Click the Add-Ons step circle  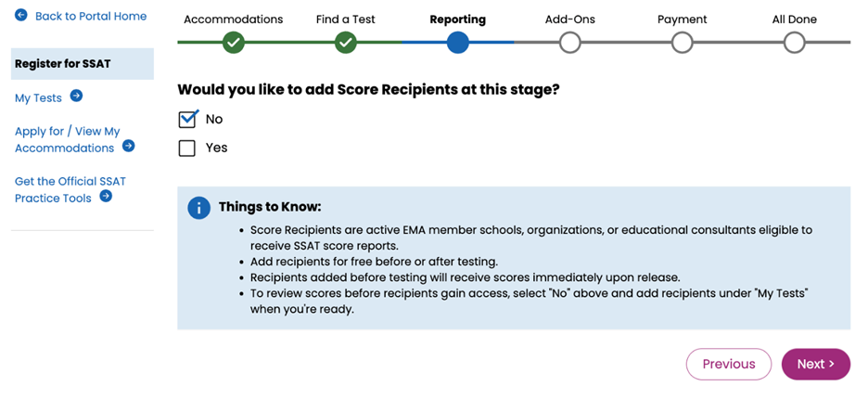click(x=570, y=43)
